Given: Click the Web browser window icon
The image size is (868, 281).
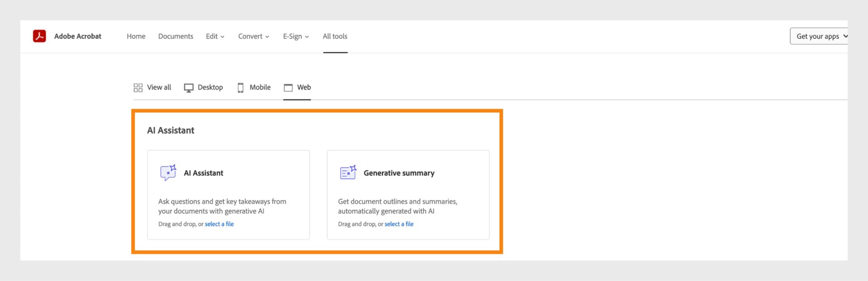Looking at the screenshot, I should 288,88.
